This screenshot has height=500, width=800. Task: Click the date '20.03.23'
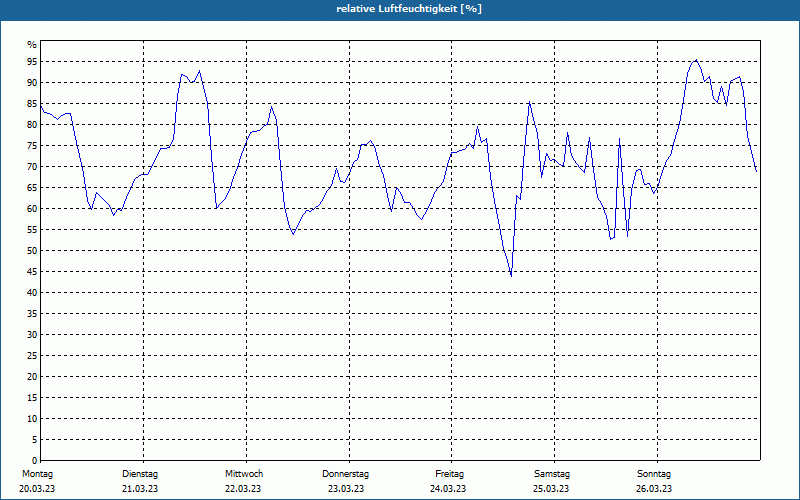[x=37, y=489]
